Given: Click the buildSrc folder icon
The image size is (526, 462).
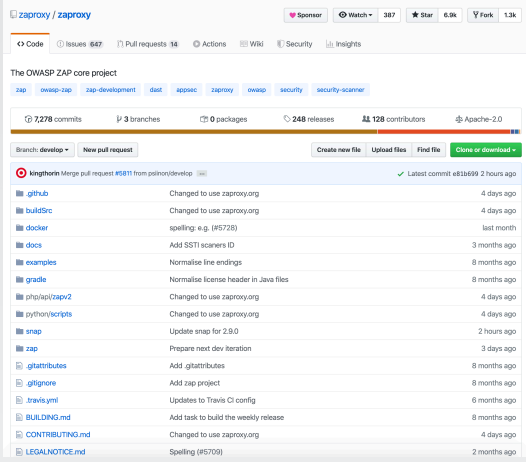Looking at the screenshot, I should coord(19,210).
